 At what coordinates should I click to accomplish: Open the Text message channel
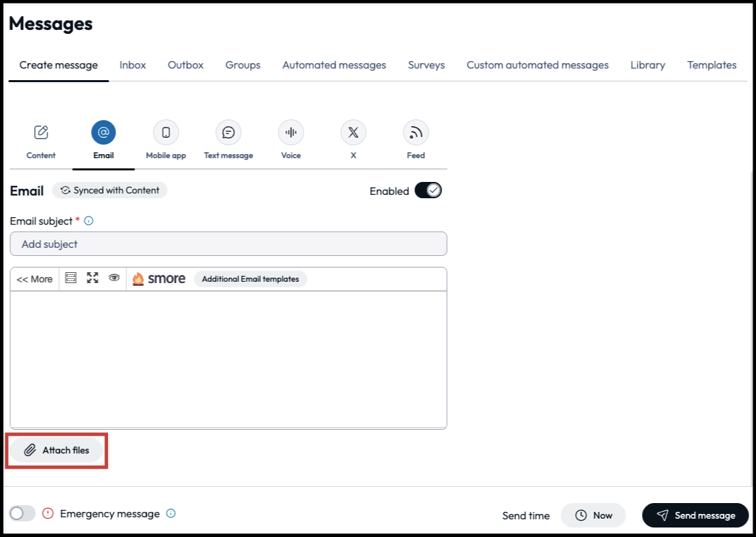[x=228, y=132]
